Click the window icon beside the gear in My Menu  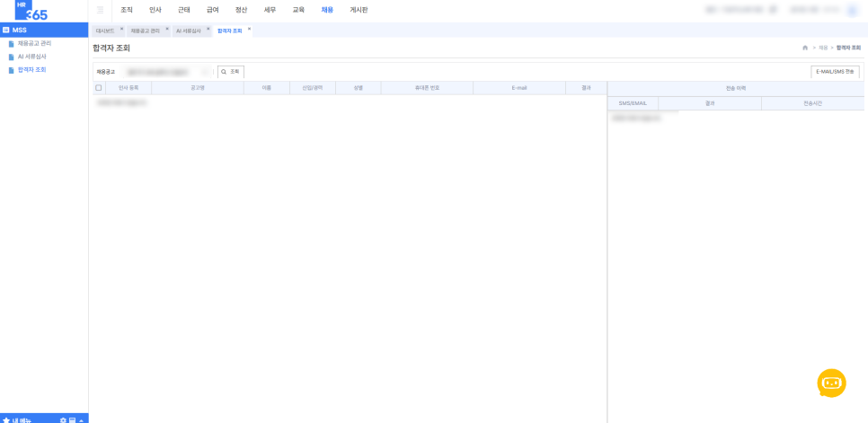[72, 419]
